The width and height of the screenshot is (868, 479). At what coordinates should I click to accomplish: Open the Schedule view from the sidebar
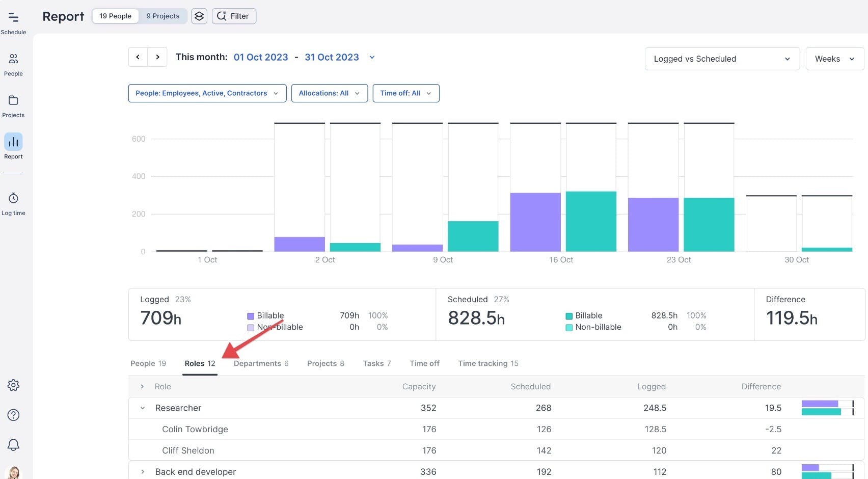pyautogui.click(x=13, y=21)
